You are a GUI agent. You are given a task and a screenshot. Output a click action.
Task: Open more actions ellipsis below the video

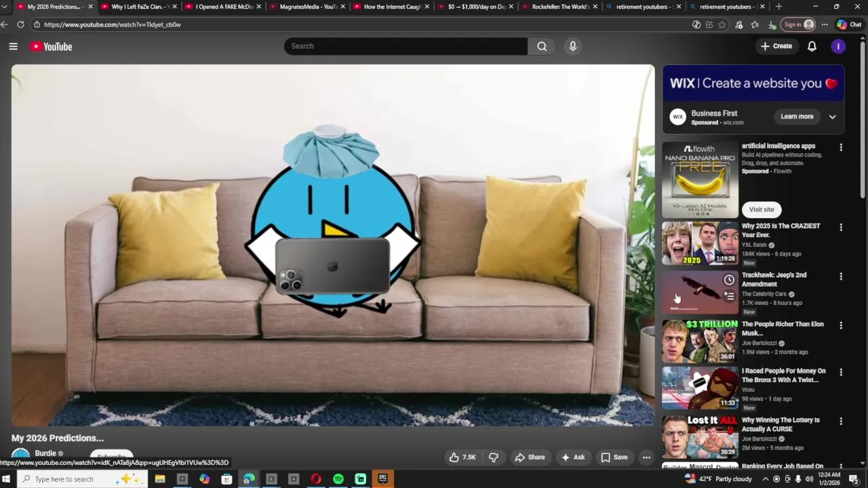pos(646,457)
